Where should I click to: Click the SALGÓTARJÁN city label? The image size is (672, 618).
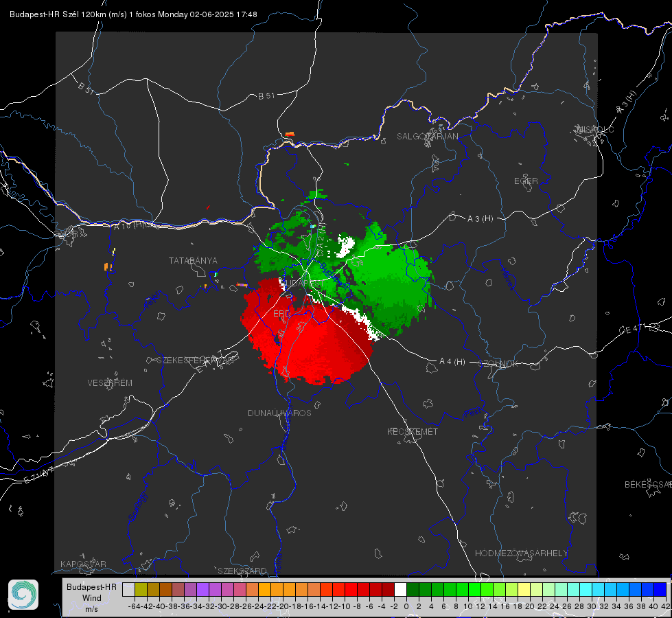427,137
